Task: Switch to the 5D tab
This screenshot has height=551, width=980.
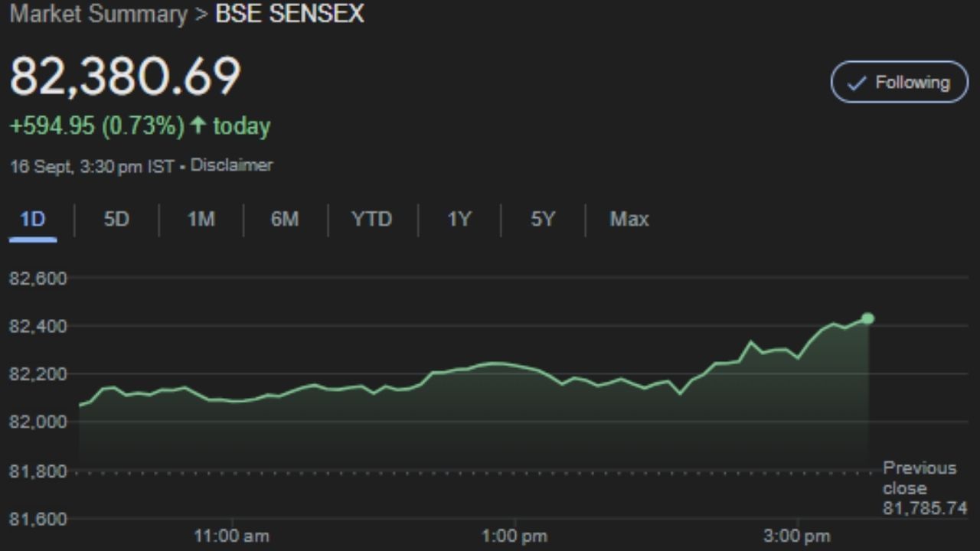Action: [116, 220]
